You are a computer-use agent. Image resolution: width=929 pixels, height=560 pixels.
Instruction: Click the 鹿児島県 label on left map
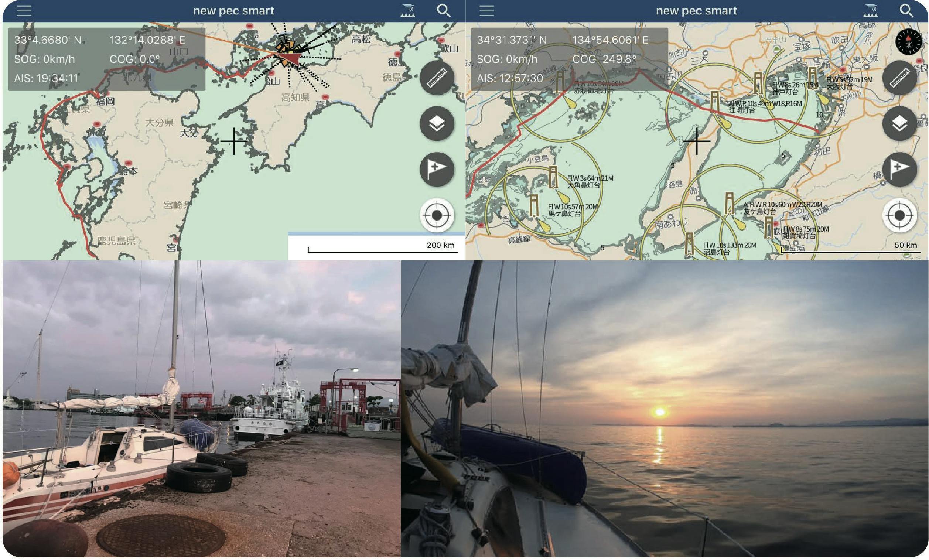116,240
